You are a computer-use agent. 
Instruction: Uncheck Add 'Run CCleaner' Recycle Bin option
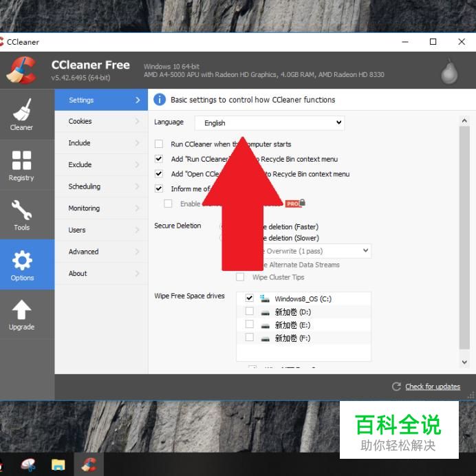(159, 159)
